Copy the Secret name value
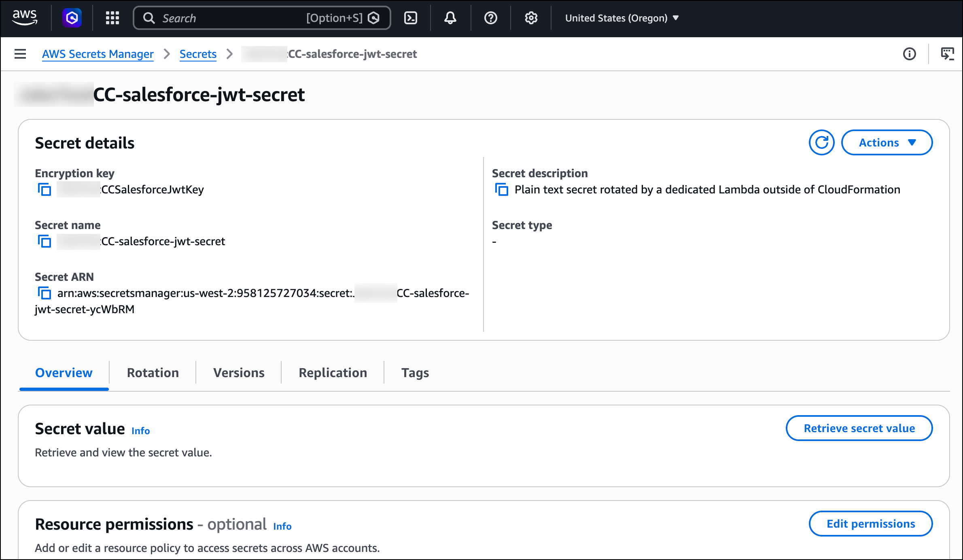Screen dimensions: 963x560 pyautogui.click(x=45, y=241)
